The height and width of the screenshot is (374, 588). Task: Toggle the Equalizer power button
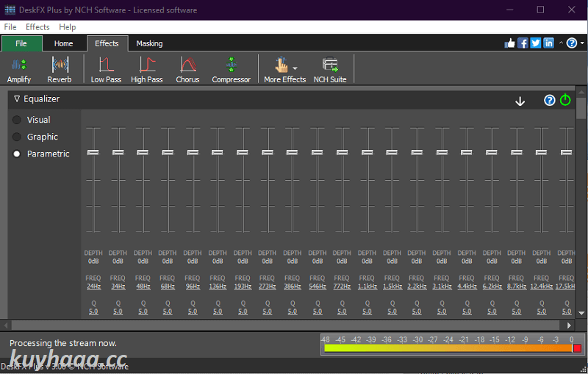click(565, 100)
